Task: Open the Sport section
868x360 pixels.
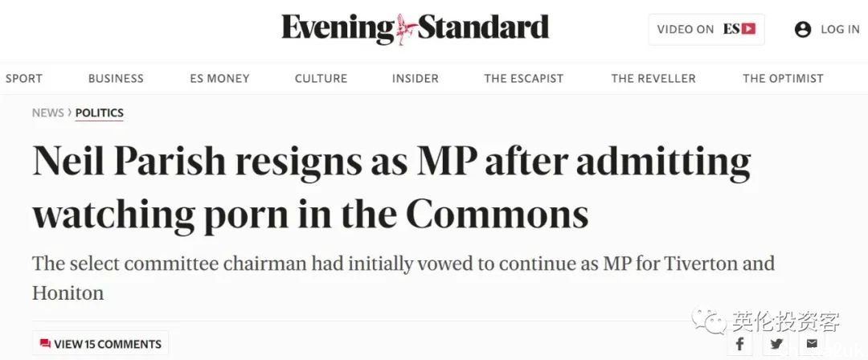Action: (24, 79)
